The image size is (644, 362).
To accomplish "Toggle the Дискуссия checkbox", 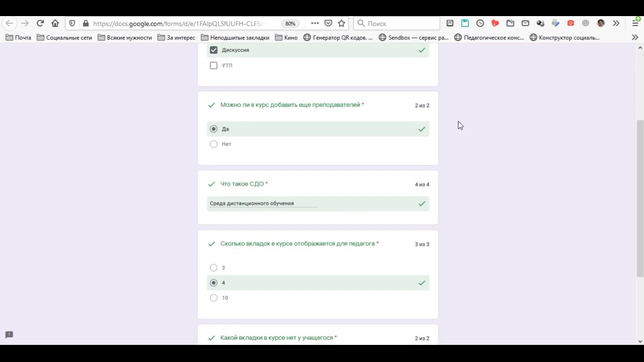I will (x=214, y=50).
